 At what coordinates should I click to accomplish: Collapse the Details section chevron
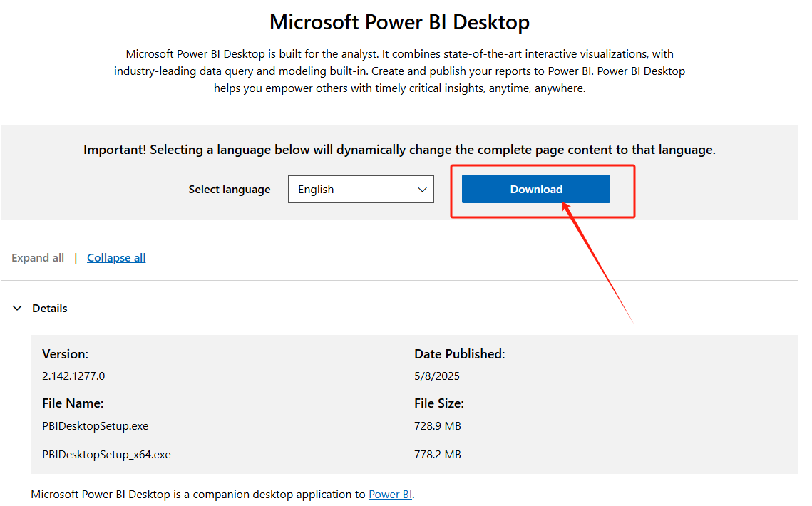click(x=17, y=308)
